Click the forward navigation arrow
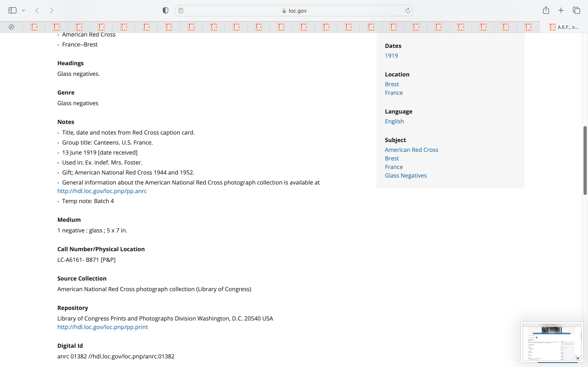 [51, 10]
